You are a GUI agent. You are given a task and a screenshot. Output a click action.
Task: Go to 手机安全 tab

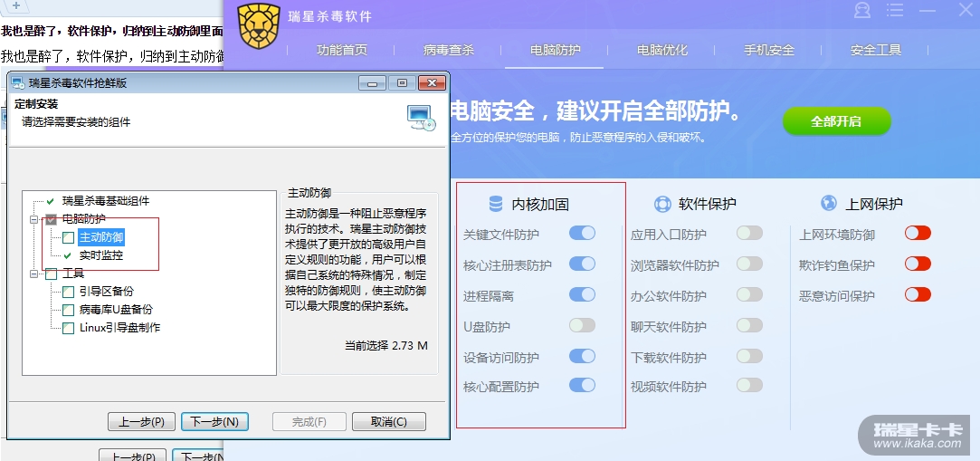click(769, 50)
